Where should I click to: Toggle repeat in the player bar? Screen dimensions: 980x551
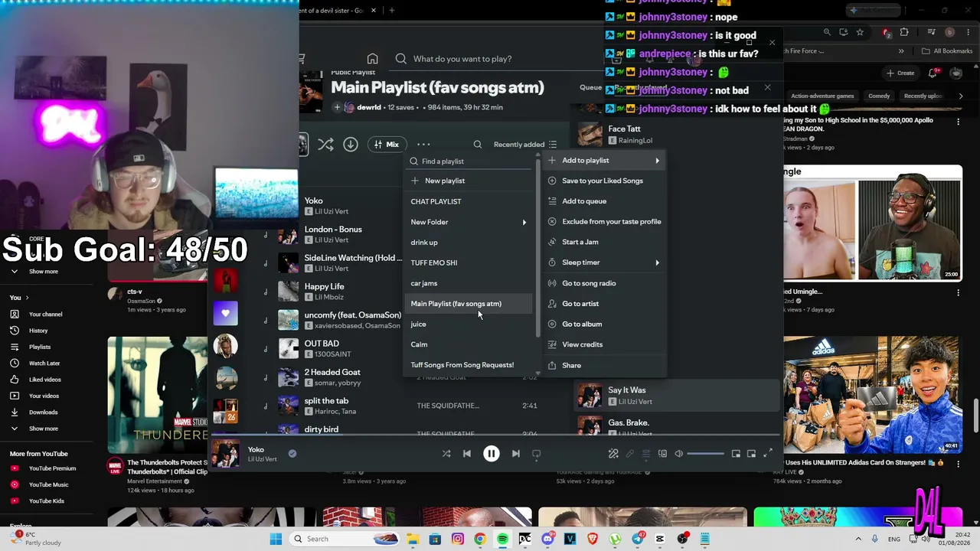tap(537, 454)
